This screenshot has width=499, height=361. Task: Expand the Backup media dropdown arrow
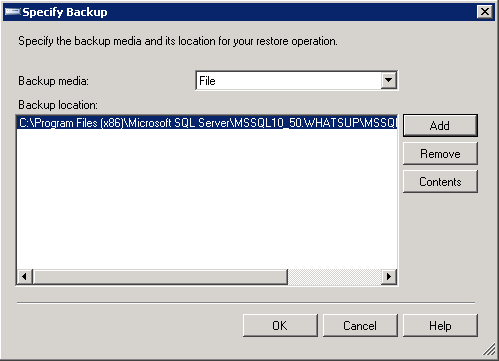coord(388,80)
